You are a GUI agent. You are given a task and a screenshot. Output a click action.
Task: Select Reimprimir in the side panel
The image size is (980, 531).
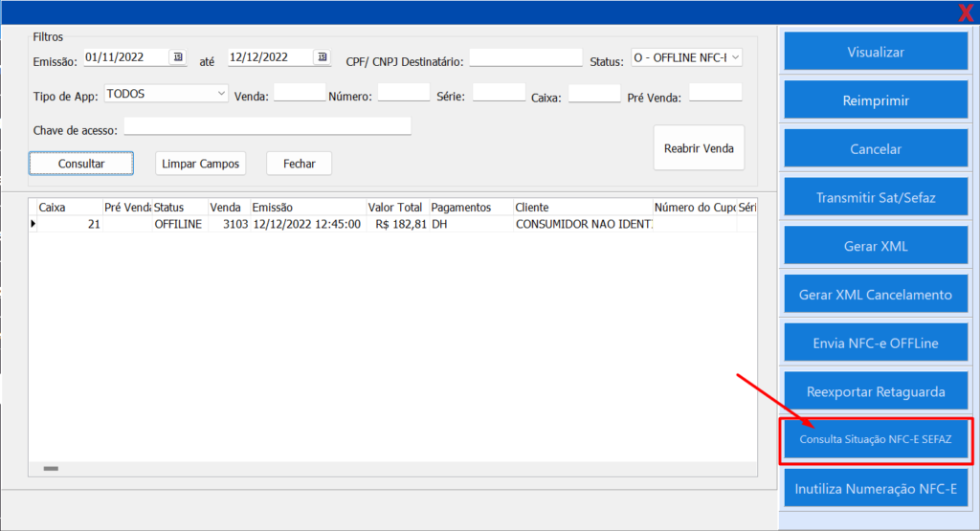[x=876, y=100]
